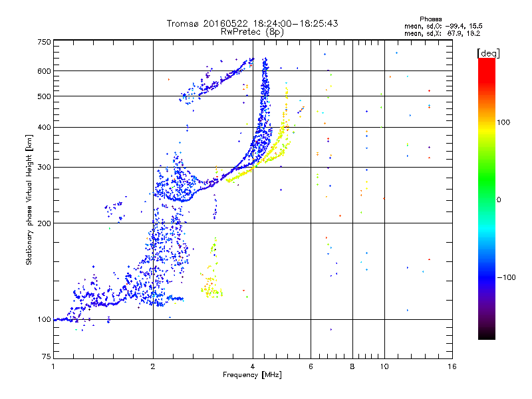Click the y-axis tick label '75'

point(47,356)
